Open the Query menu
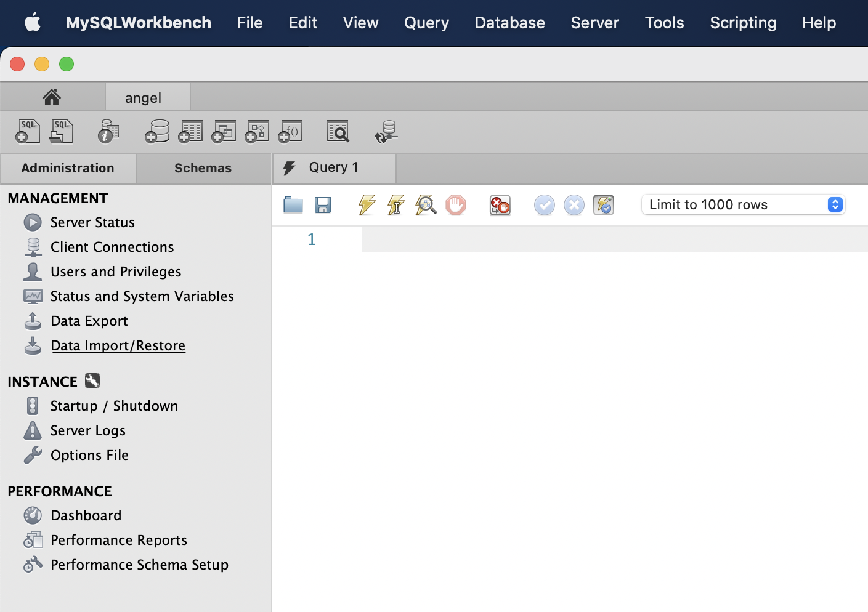868x612 pixels. coord(427,23)
